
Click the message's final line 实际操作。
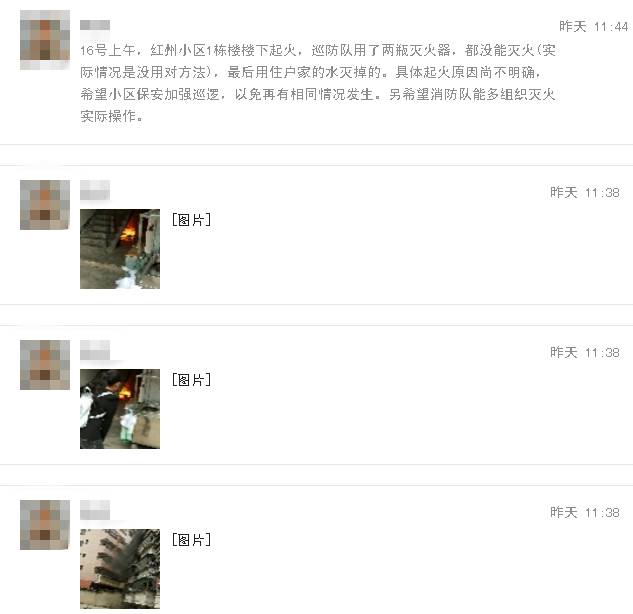(111, 116)
